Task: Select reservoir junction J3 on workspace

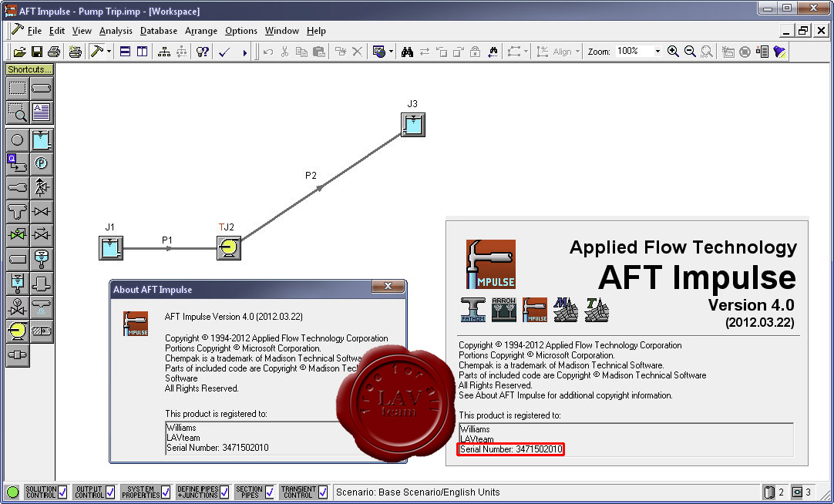Action: (412, 125)
